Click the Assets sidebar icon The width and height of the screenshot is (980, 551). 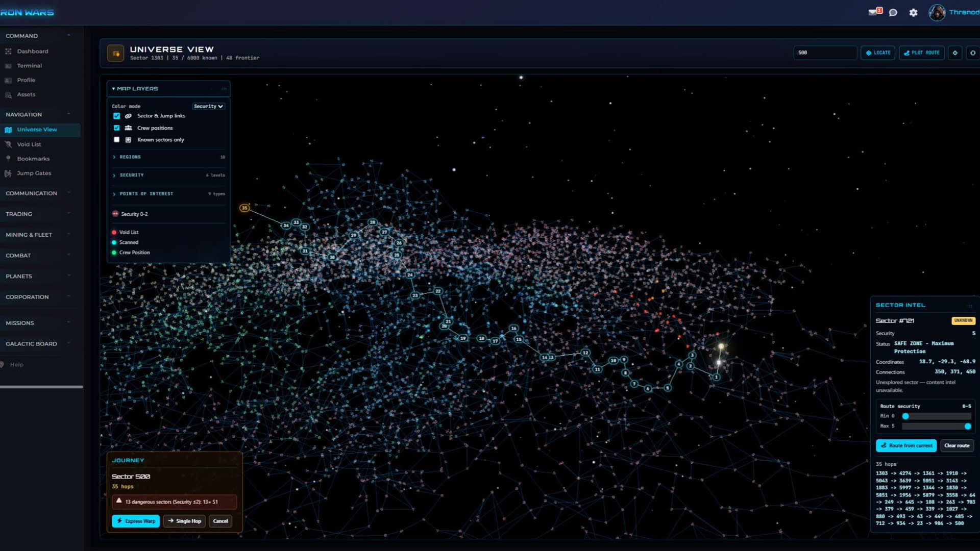click(8, 95)
